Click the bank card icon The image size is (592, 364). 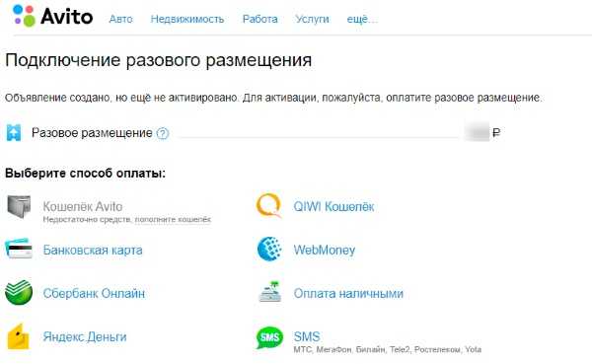click(19, 249)
